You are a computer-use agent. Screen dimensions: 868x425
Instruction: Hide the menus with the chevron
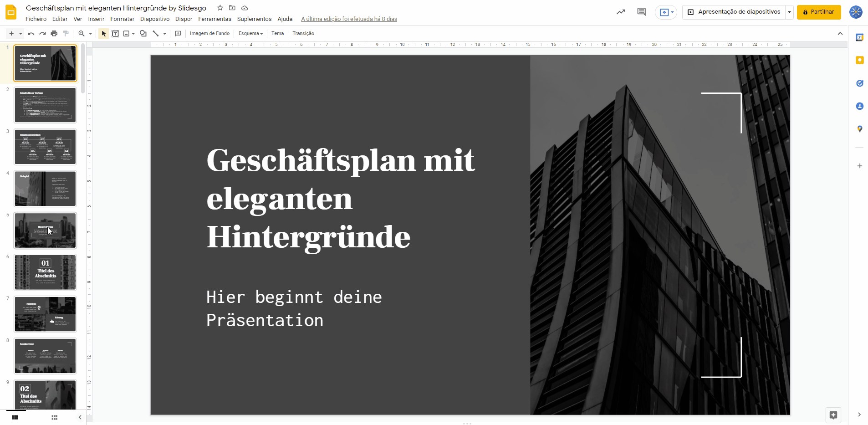[x=840, y=33]
